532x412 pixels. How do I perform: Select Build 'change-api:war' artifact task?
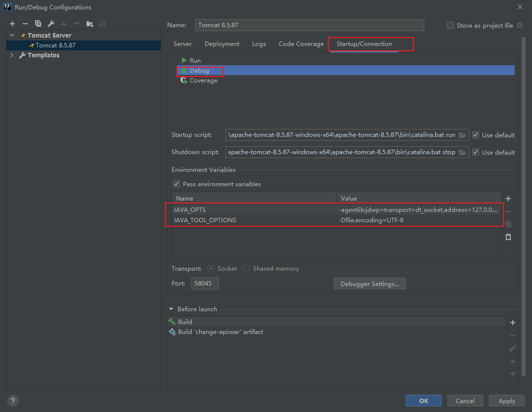(337, 331)
